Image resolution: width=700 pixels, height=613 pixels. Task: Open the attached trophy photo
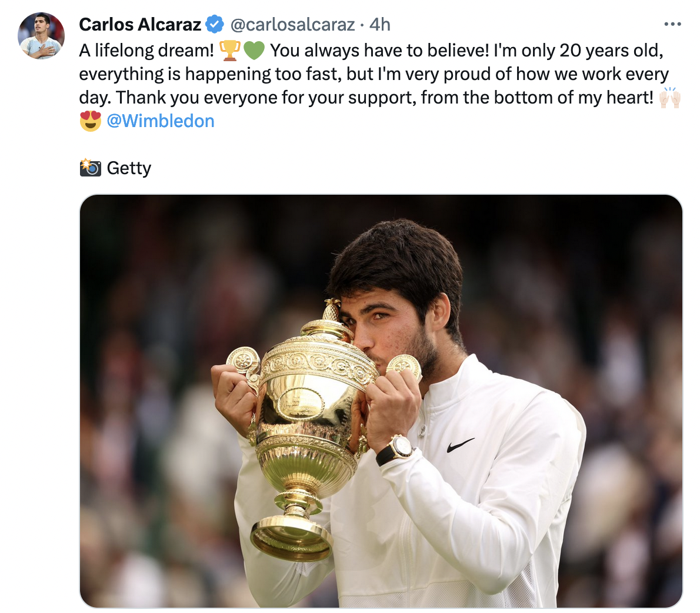(x=381, y=401)
